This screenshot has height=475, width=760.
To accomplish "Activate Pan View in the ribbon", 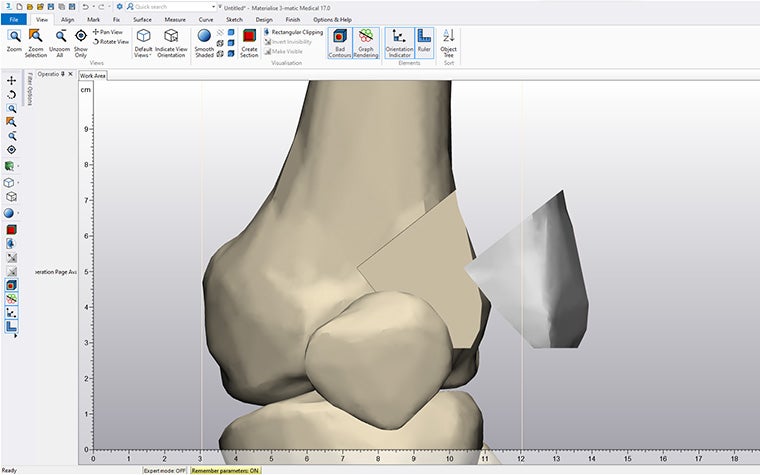I will coord(108,32).
